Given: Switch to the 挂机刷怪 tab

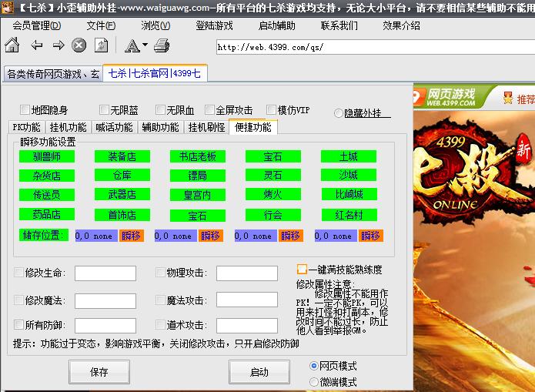Looking at the screenshot, I should click(206, 127).
